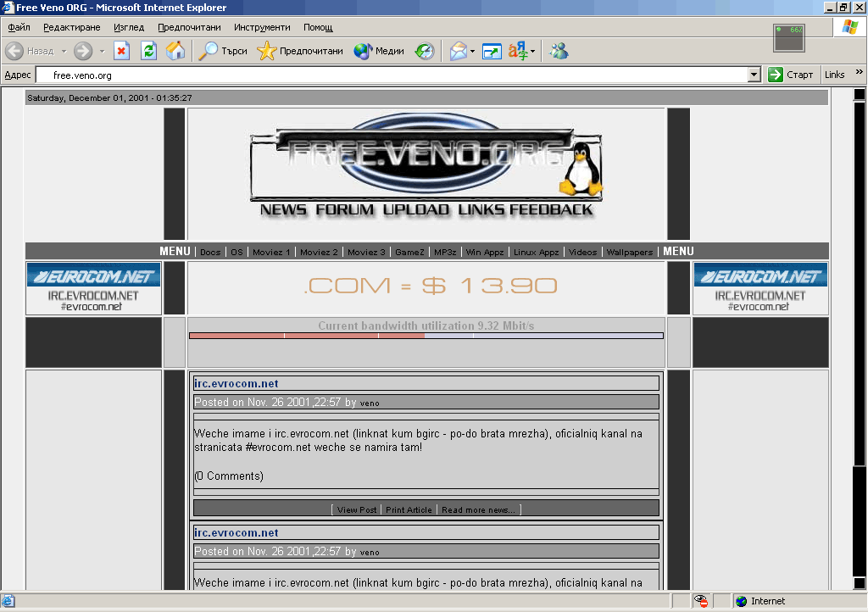Open the LINKS page on the site header
868x612 pixels.
coord(481,209)
